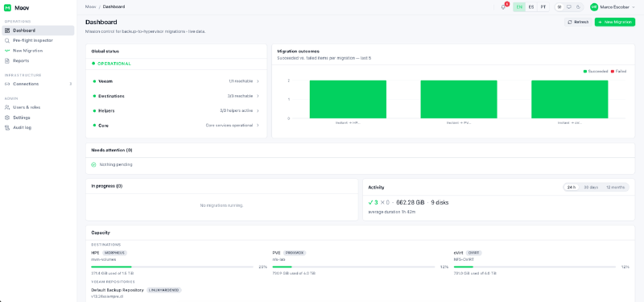
Task: Click the MORPHEUS tag next to HPE
Action: pos(114,253)
